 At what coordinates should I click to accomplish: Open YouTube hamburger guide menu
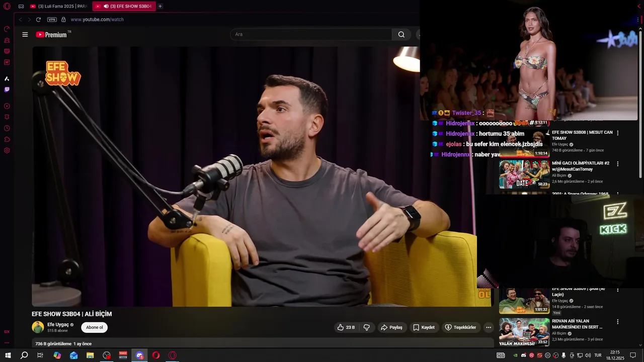pyautogui.click(x=25, y=34)
